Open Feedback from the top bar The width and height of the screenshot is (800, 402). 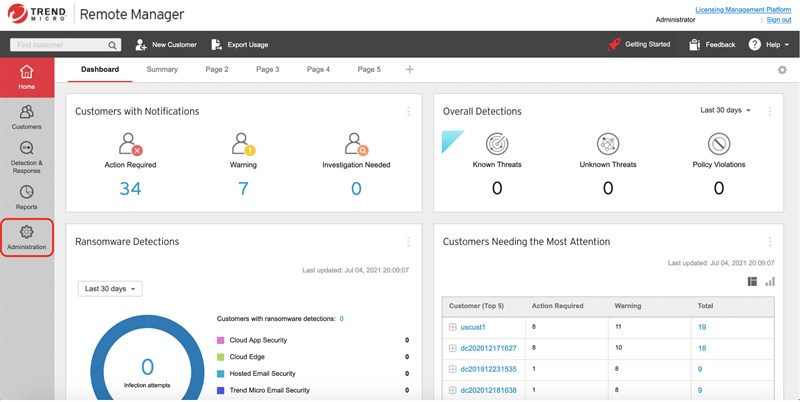point(712,45)
